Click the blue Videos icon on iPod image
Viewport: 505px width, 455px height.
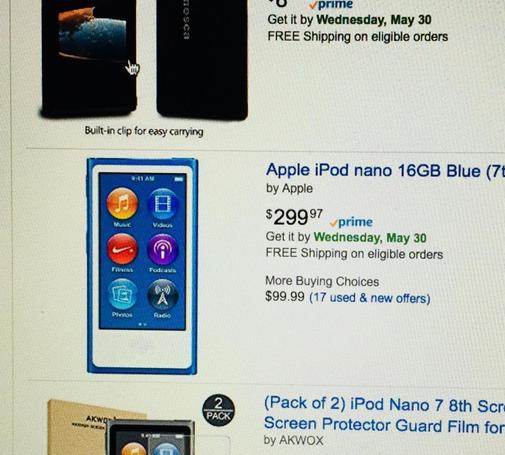[163, 204]
